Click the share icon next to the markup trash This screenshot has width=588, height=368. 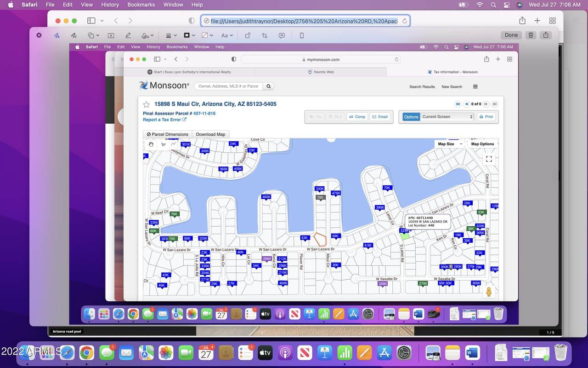[x=546, y=35]
